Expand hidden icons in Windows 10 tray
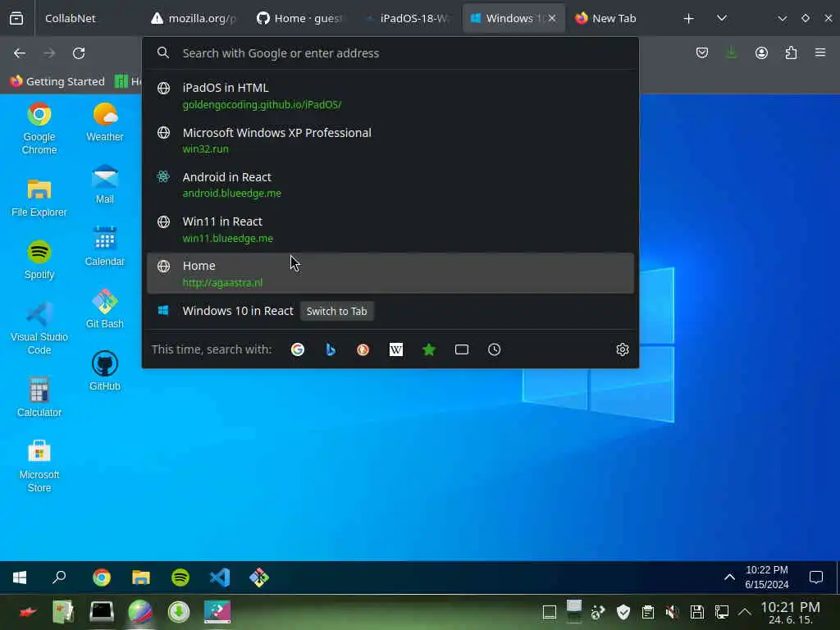The image size is (840, 630). [729, 577]
